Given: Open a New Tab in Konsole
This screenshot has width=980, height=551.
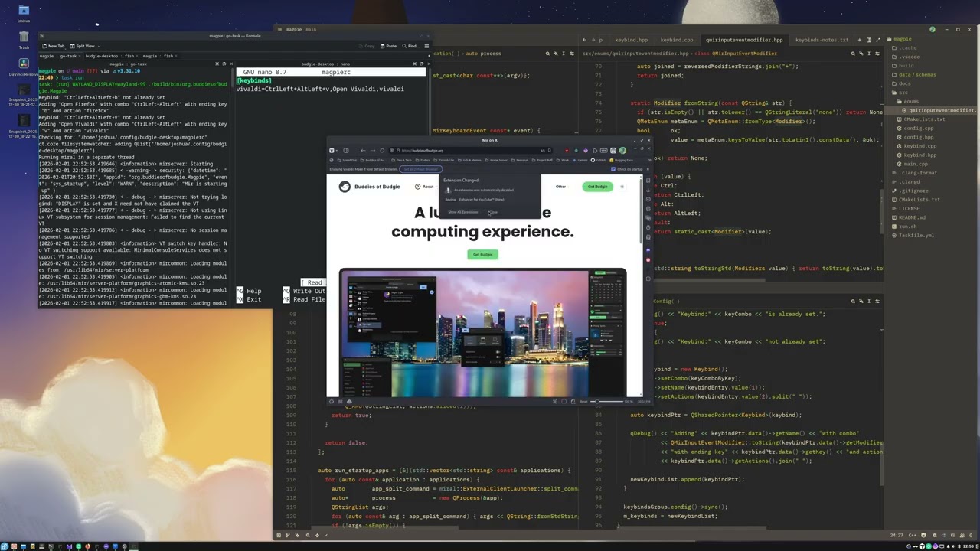Looking at the screenshot, I should tap(53, 46).
